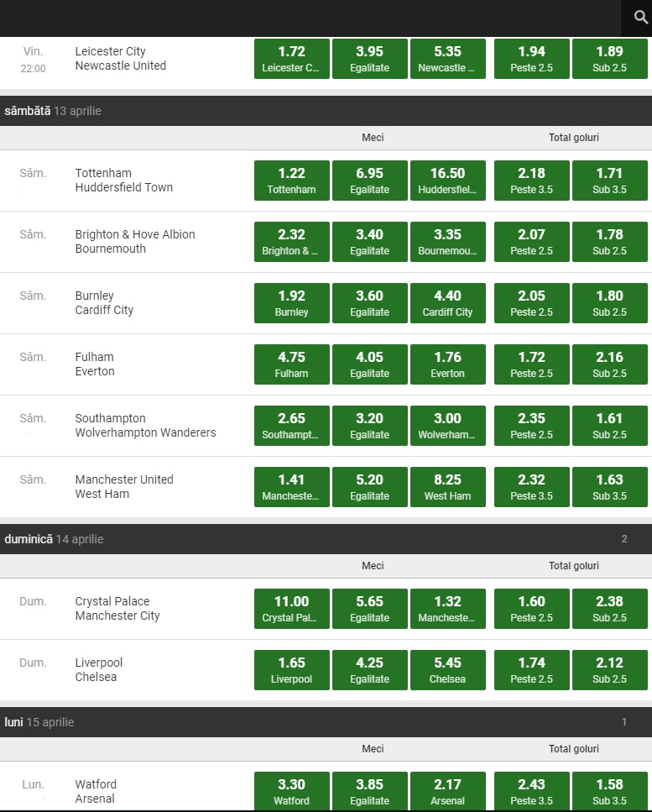The width and height of the screenshot is (652, 812).
Task: Choose Sub 2.5 for Burnley vs Cardiff
Action: (609, 303)
